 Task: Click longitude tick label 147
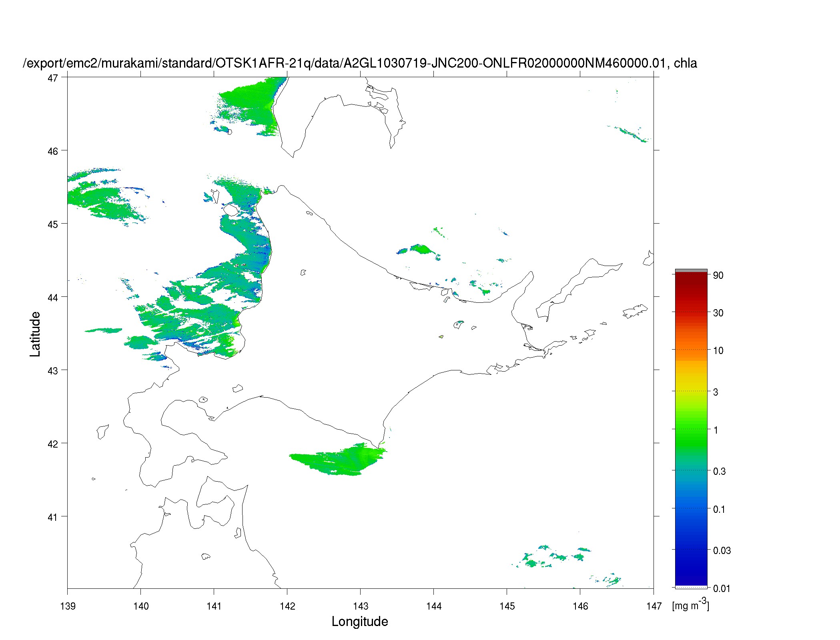654,606
